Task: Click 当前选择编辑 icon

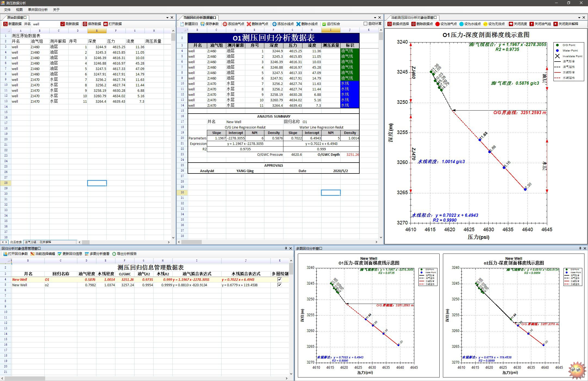Action: (32, 254)
